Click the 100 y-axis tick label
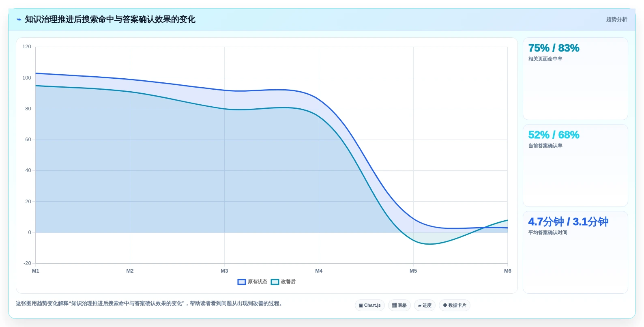Viewport: 644px width, 327px height. pyautogui.click(x=27, y=78)
